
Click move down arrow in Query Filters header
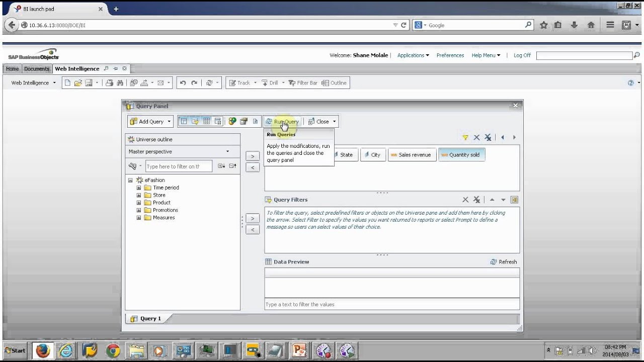tap(503, 200)
